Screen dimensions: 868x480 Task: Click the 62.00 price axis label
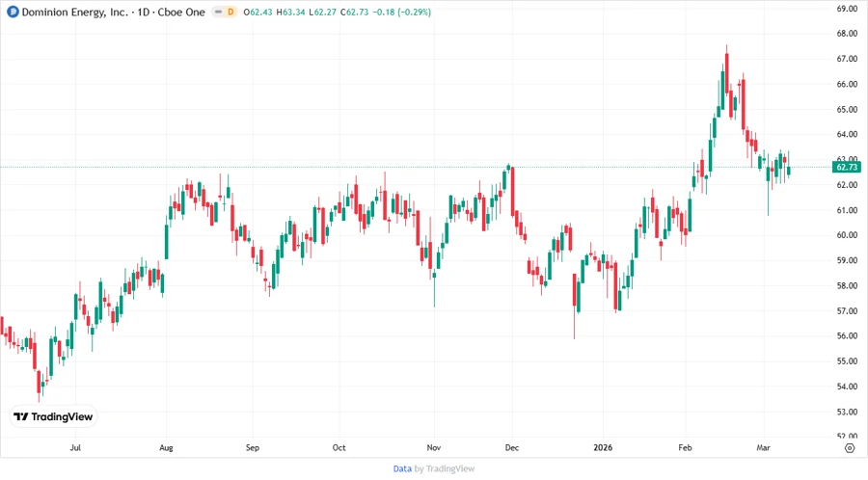pyautogui.click(x=847, y=185)
